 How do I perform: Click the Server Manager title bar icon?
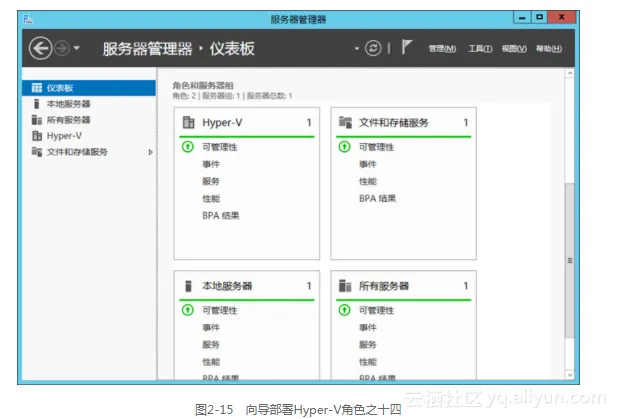pos(28,19)
